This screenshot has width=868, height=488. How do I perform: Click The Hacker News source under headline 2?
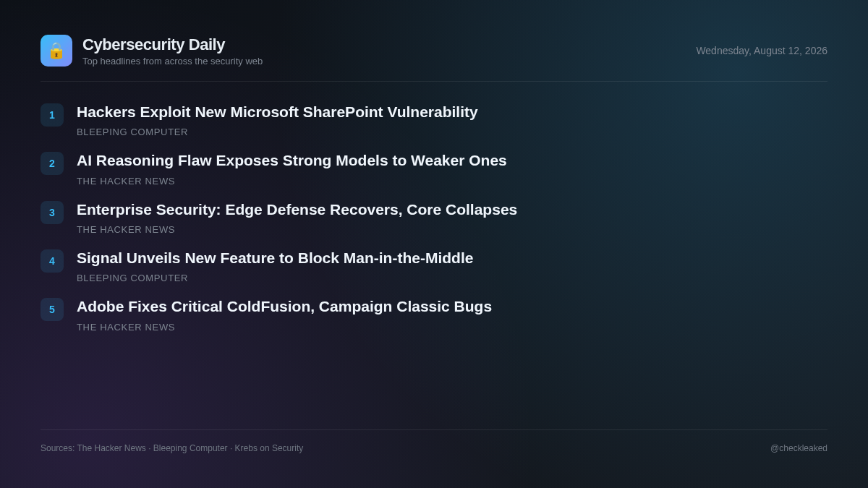click(x=126, y=181)
